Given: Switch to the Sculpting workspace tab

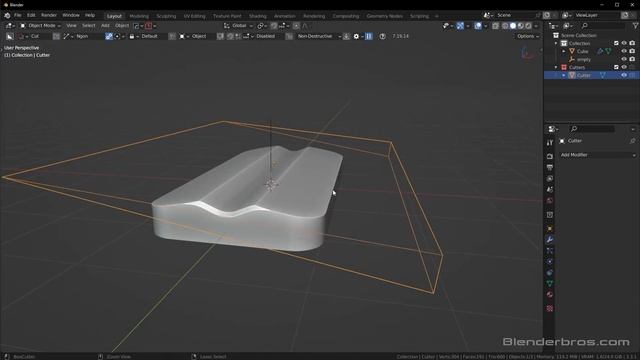Looking at the screenshot, I should pyautogui.click(x=166, y=16).
